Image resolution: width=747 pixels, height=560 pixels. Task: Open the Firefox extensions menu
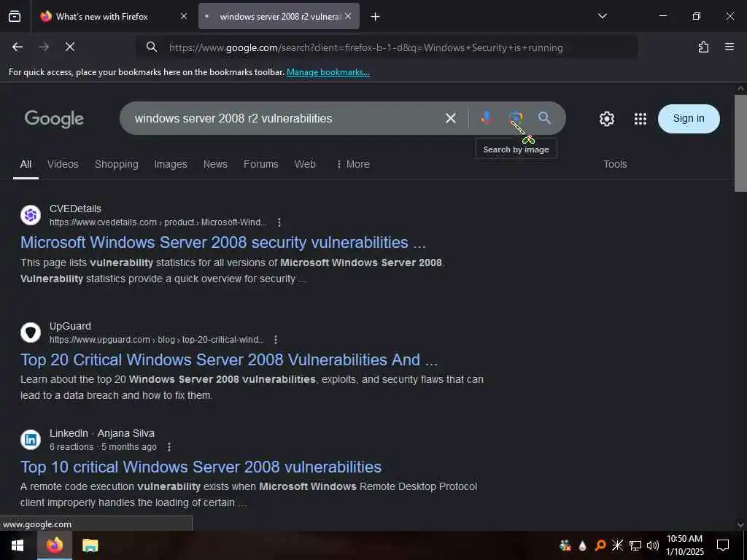[x=703, y=47]
